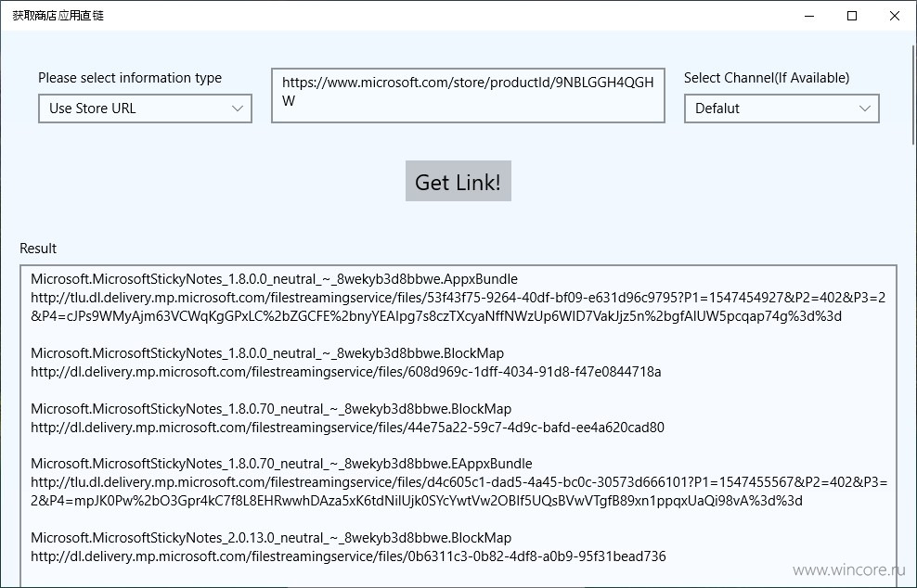Click the URL ending in ee4a620cad80

pyautogui.click(x=347, y=428)
